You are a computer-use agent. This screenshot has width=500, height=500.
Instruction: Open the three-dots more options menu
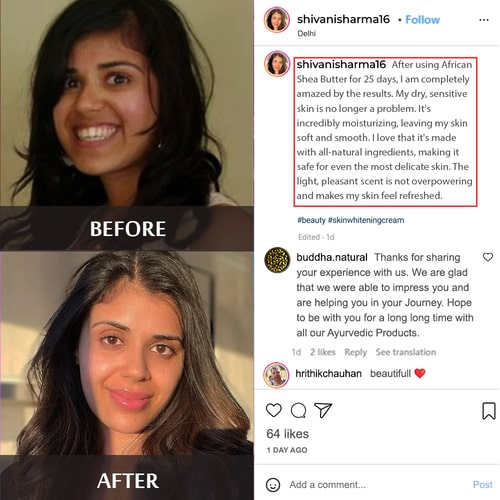(484, 20)
